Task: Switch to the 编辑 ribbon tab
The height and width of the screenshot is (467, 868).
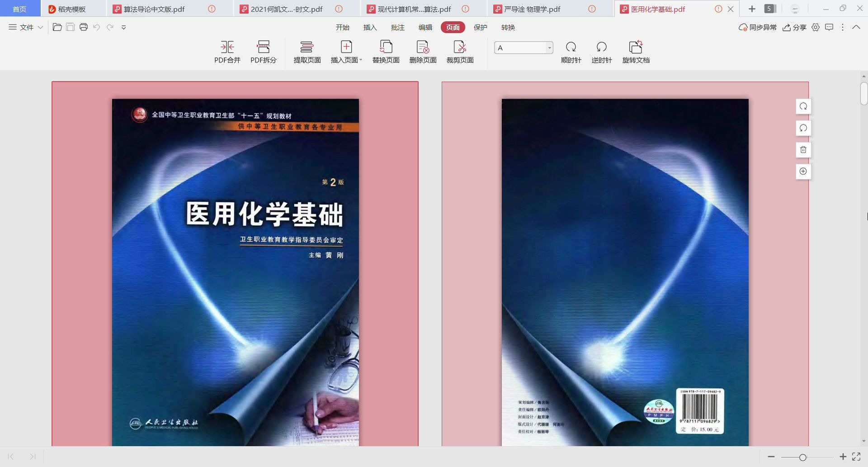Action: [425, 27]
